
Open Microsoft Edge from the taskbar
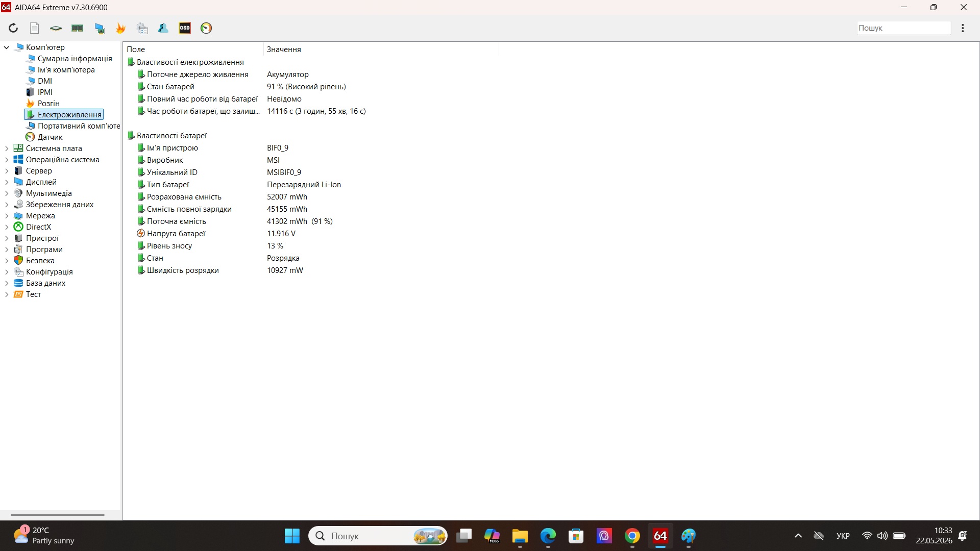click(x=548, y=536)
